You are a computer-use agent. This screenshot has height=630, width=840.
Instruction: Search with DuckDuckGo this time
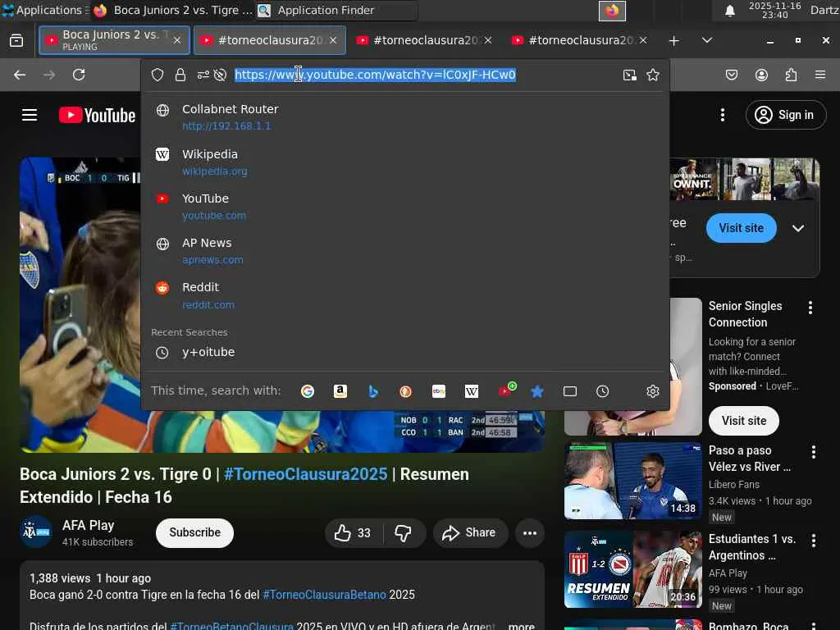pyautogui.click(x=405, y=391)
